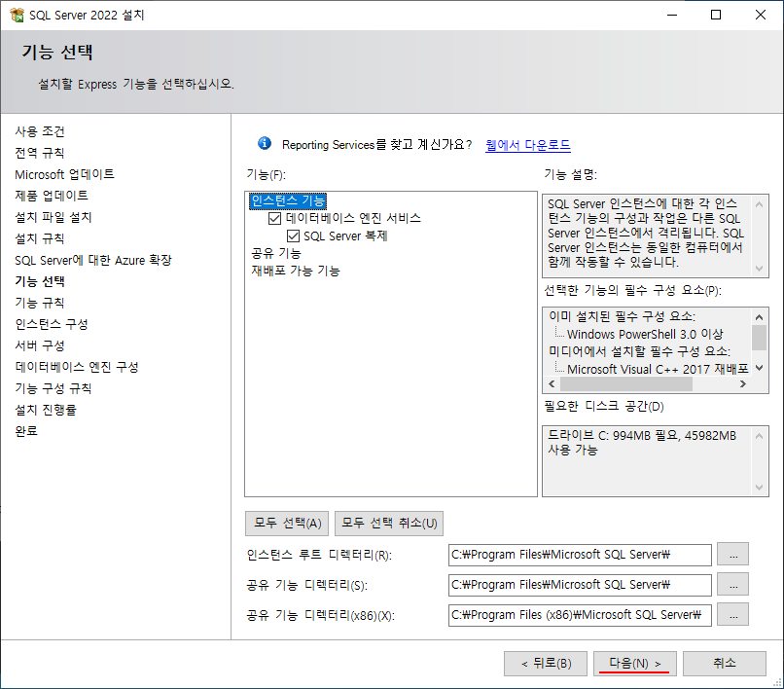This screenshot has height=689, width=784.
Task: Click the prerequisites vertical scrollbar thumb
Action: pyautogui.click(x=759, y=338)
